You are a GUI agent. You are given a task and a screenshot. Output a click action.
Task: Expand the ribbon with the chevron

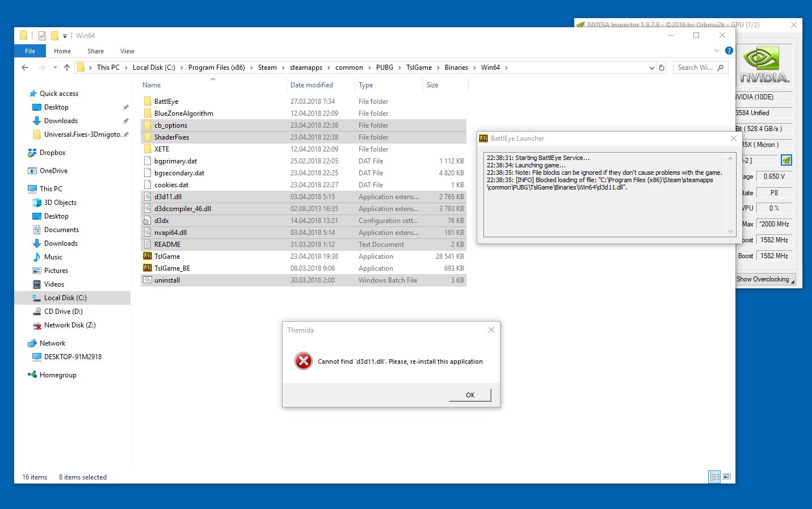[717, 51]
